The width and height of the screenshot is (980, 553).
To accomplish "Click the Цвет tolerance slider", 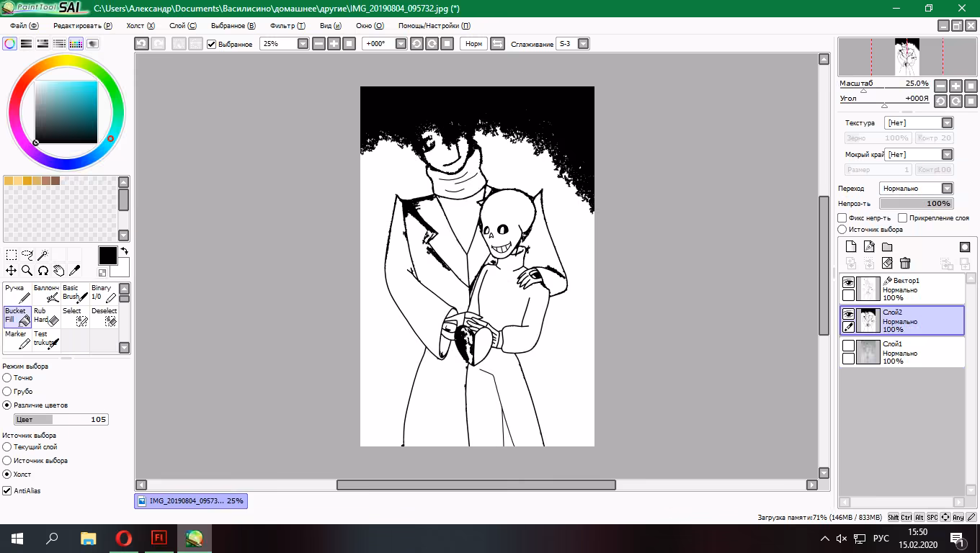I will (x=61, y=419).
